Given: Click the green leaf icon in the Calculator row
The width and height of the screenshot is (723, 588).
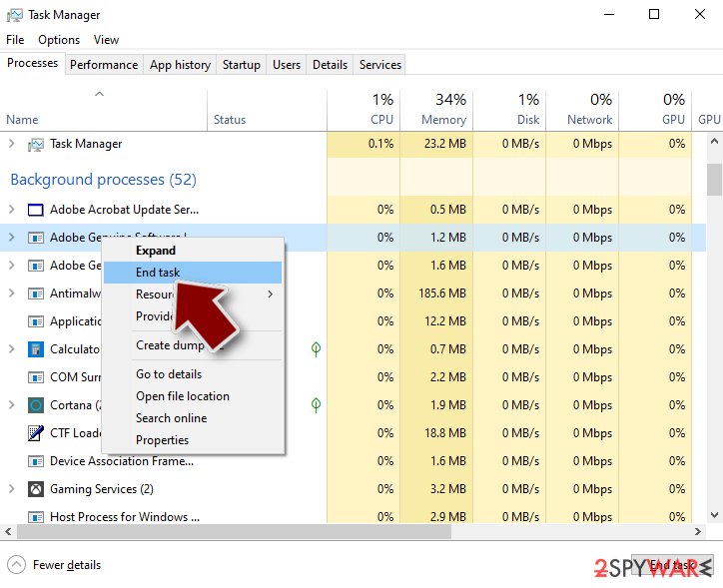Looking at the screenshot, I should coord(316,348).
